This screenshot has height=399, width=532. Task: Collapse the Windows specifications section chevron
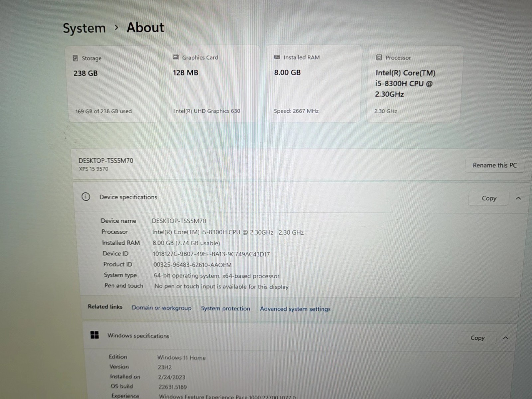pyautogui.click(x=505, y=338)
